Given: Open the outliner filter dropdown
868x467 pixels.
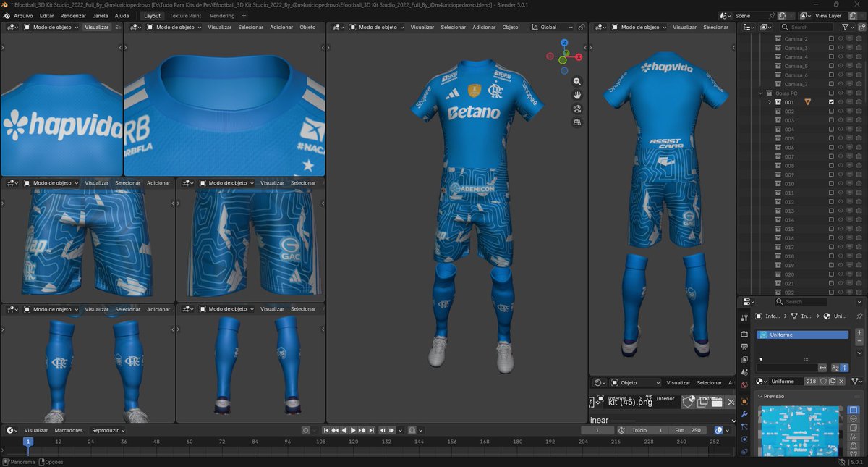Looking at the screenshot, I should pyautogui.click(x=848, y=28).
